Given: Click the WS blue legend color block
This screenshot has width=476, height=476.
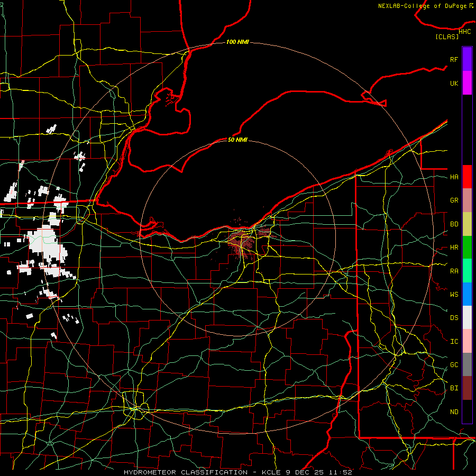Looking at the screenshot, I should (467, 294).
